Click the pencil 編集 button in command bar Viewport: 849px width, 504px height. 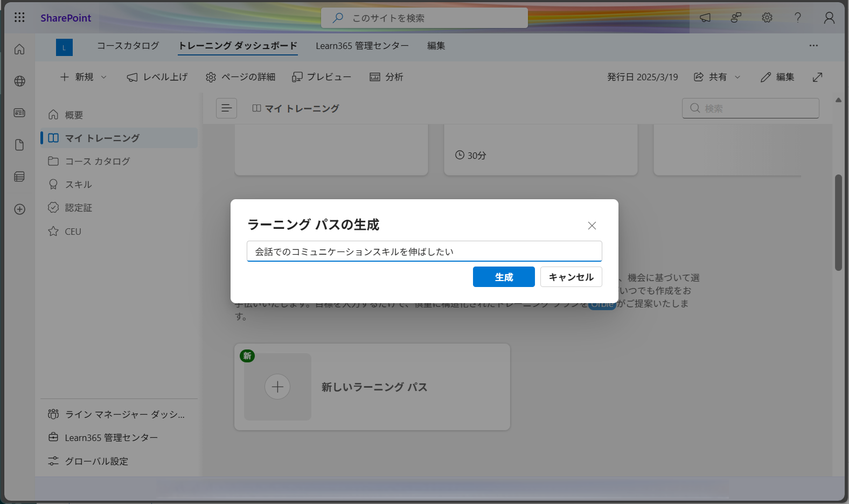tap(777, 77)
